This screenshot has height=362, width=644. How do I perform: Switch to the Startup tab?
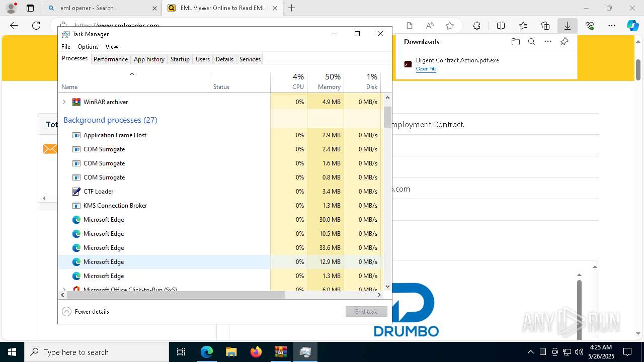coord(180,59)
